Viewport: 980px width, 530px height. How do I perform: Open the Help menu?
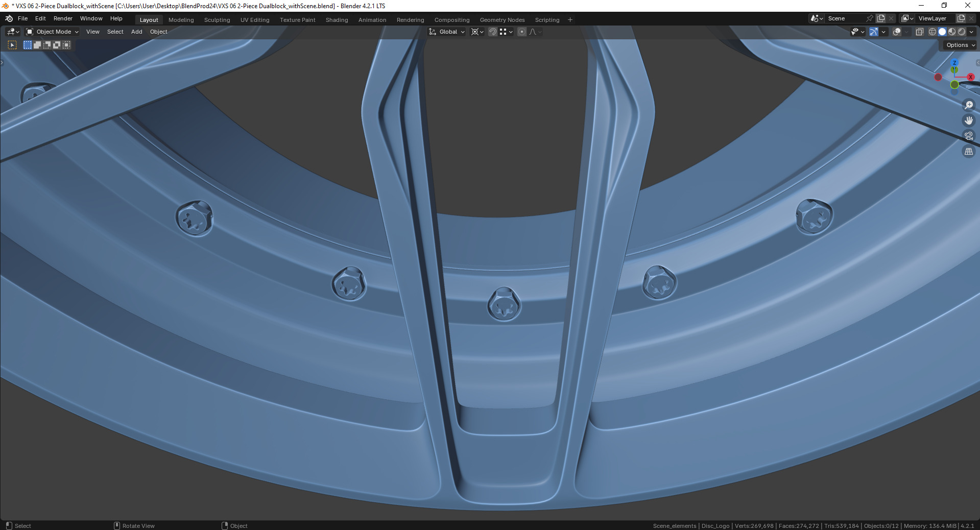pyautogui.click(x=116, y=18)
